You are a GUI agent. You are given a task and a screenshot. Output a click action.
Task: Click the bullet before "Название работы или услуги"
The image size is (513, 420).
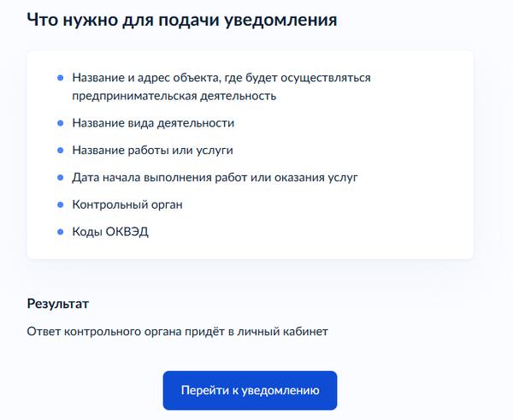point(60,151)
